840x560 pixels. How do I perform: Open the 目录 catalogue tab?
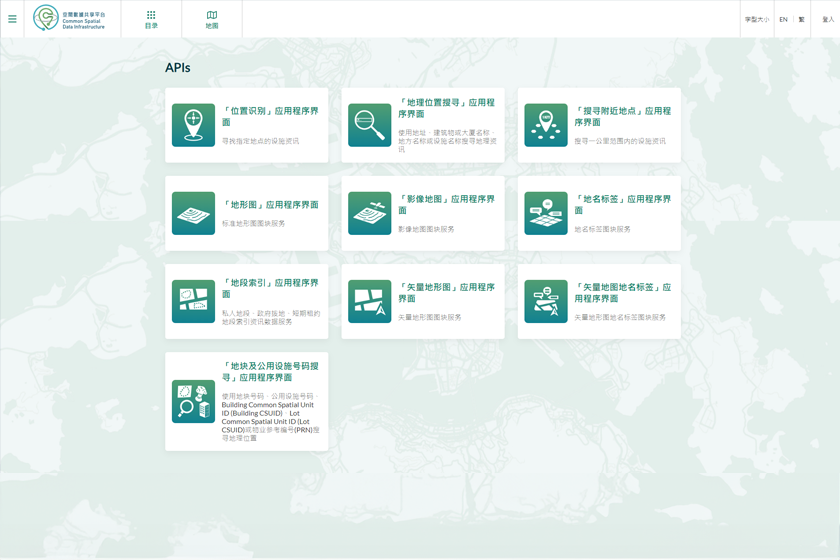pyautogui.click(x=151, y=19)
